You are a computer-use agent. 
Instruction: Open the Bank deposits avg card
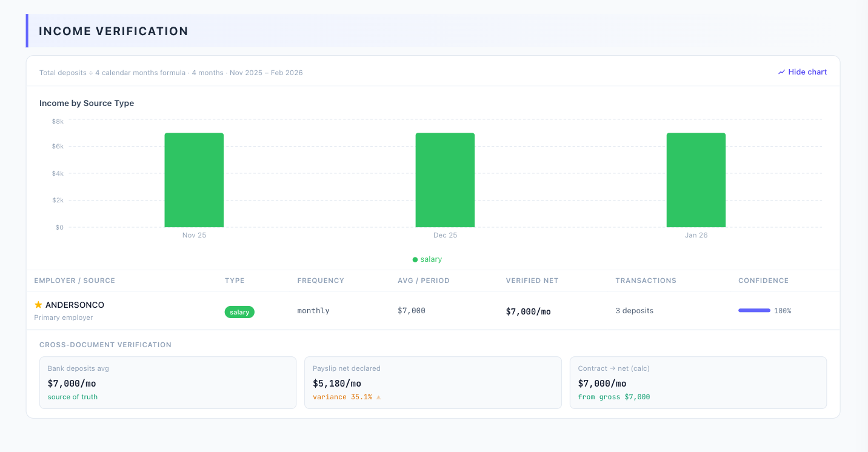(168, 382)
